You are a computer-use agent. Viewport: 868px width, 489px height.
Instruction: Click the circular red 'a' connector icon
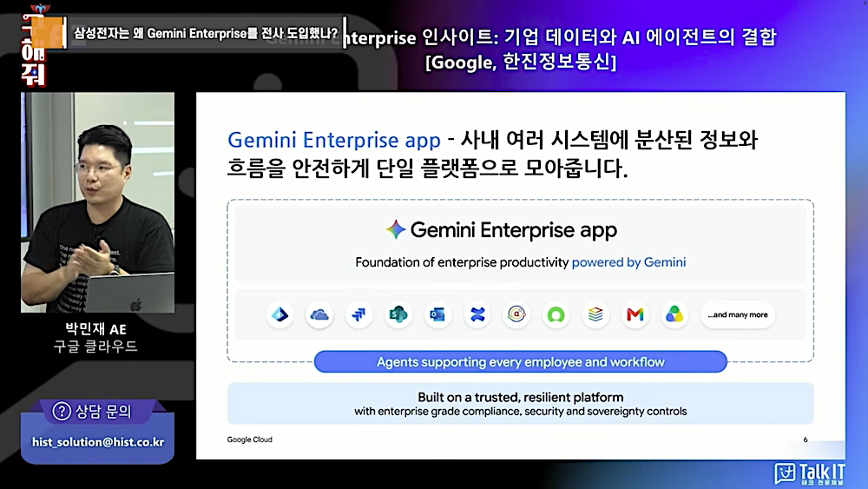[x=516, y=314]
